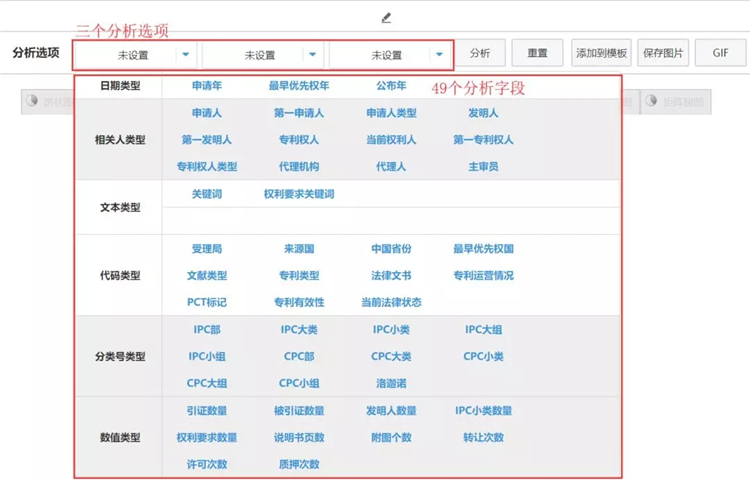This screenshot has width=750, height=481.
Task: Click the 分析 button
Action: [480, 54]
